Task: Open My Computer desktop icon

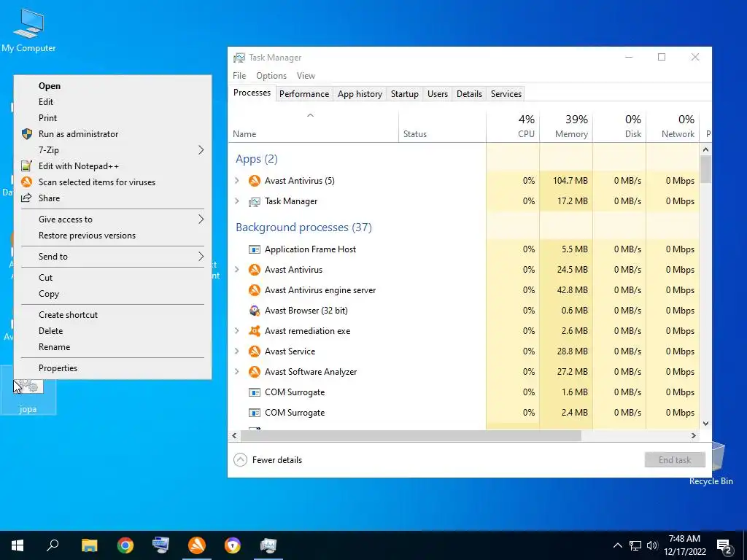Action: 28,29
